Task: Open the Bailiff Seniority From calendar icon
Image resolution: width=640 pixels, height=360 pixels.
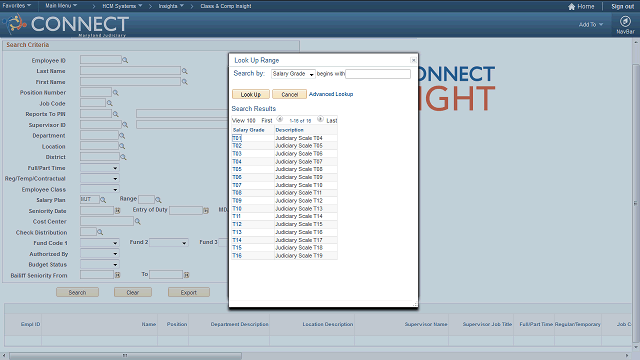Action: tap(118, 275)
